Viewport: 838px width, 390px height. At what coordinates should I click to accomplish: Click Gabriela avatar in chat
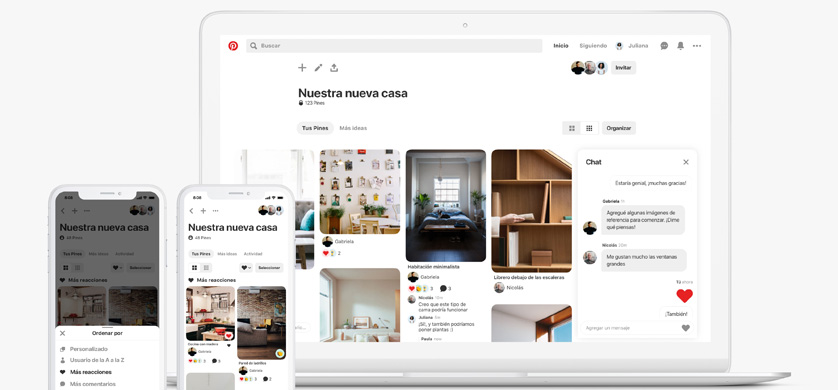589,228
